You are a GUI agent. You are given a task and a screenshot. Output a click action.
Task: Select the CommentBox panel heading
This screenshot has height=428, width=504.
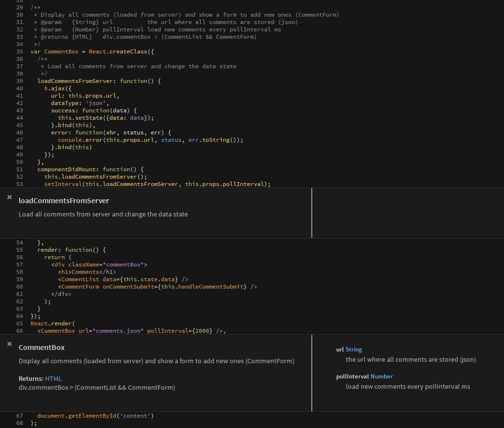click(x=42, y=348)
